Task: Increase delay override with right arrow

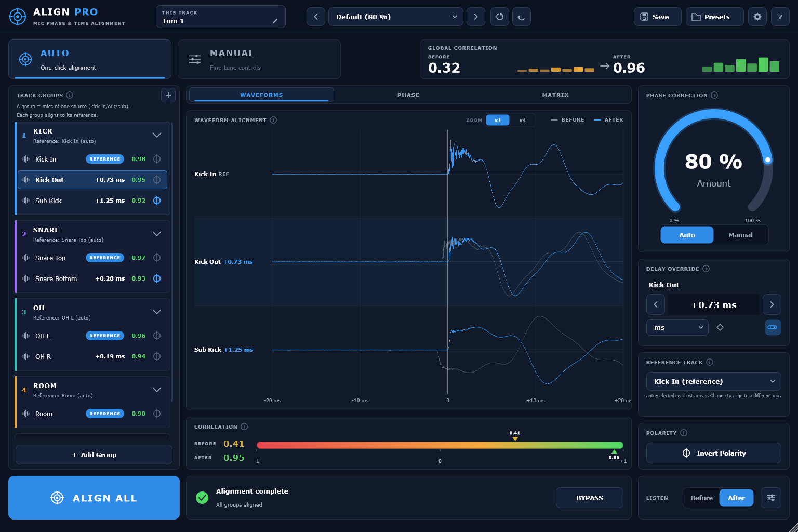Action: pos(772,304)
